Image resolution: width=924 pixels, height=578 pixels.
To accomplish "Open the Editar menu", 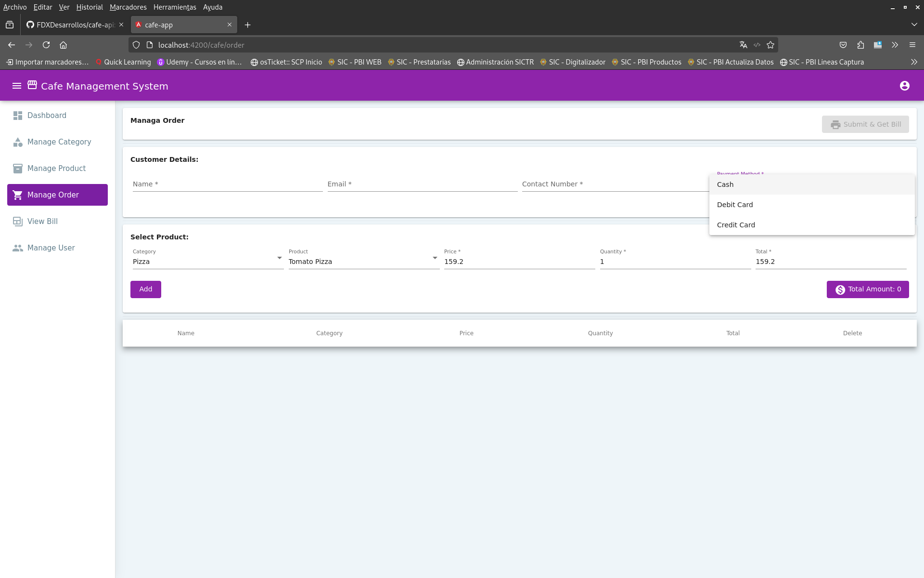I will [43, 7].
